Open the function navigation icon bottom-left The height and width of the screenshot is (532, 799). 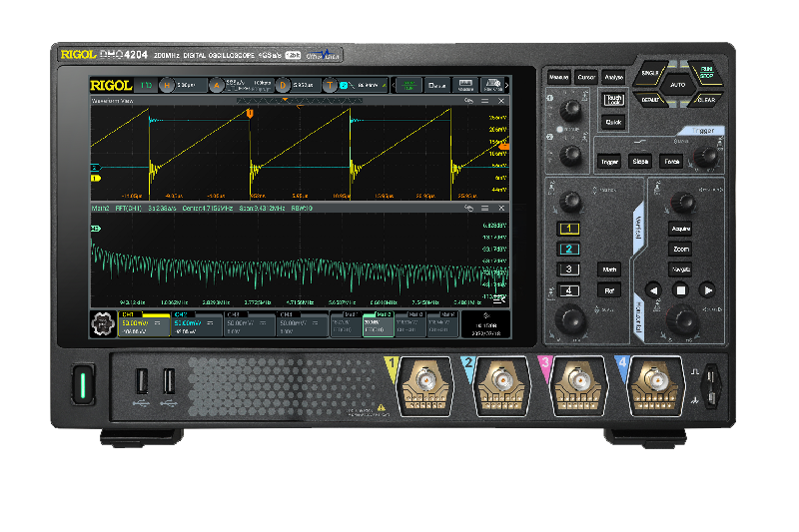pos(103,323)
